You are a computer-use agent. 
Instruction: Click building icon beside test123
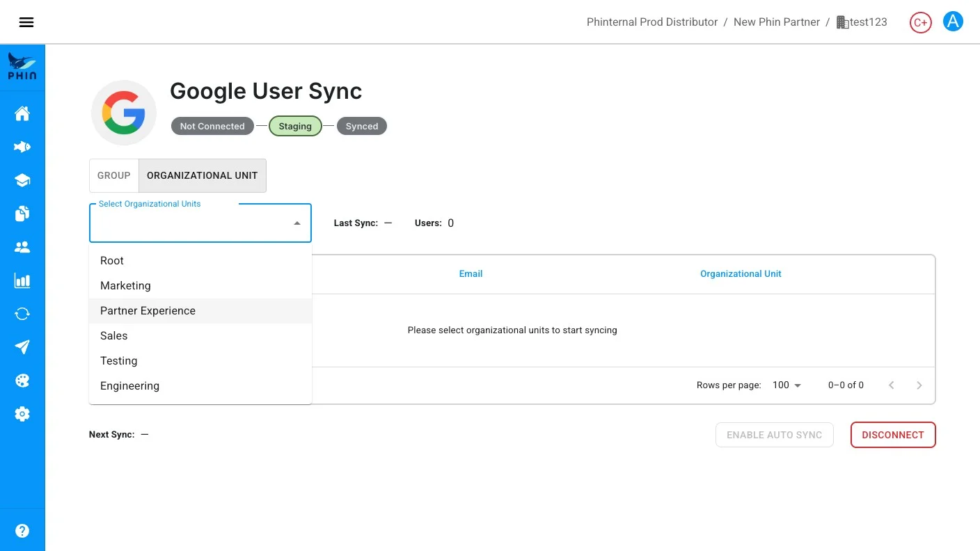[x=842, y=22]
